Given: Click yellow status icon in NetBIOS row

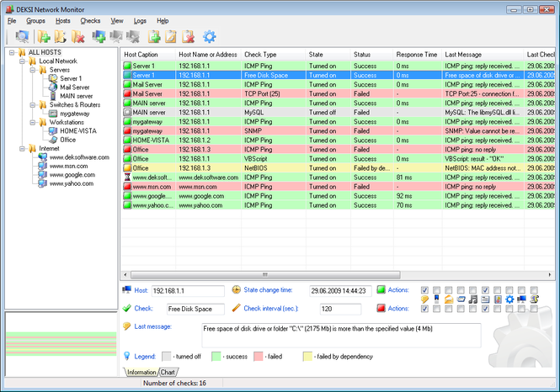Looking at the screenshot, I should coord(127,168).
